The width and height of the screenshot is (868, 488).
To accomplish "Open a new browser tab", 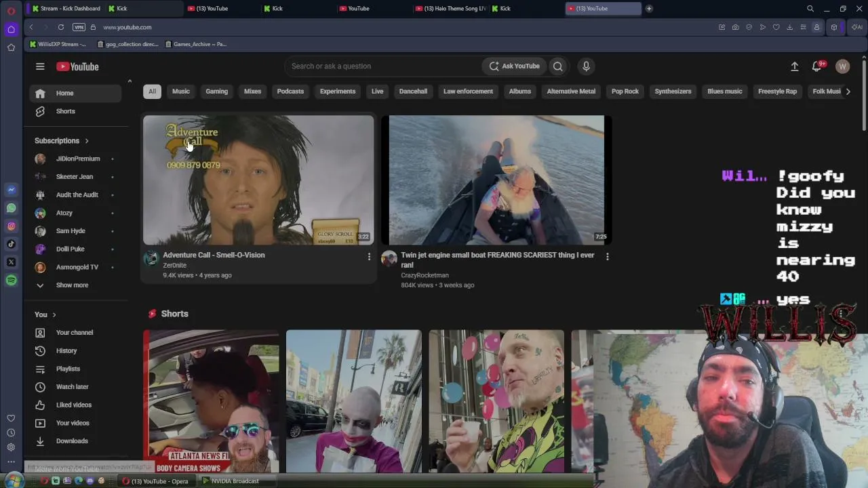I will click(649, 9).
